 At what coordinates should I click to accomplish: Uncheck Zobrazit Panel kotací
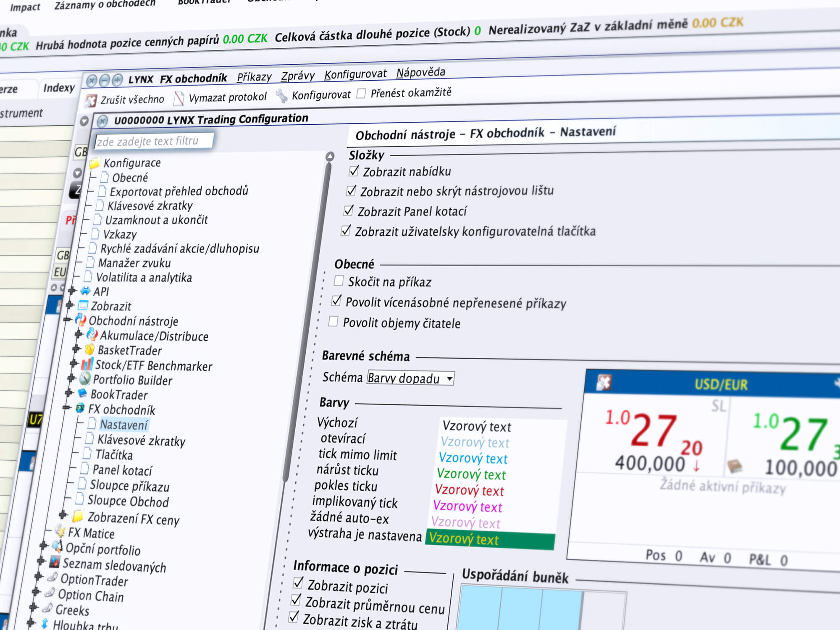(x=349, y=210)
